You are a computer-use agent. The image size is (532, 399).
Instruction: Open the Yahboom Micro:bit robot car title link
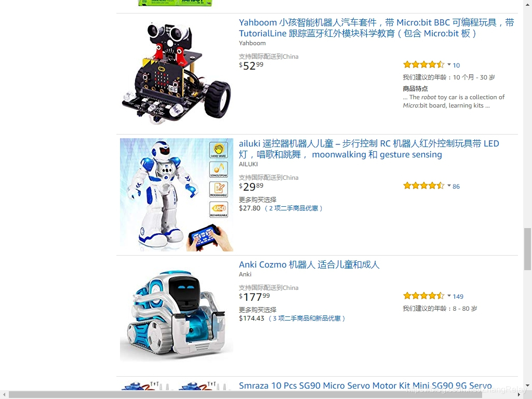tap(376, 28)
